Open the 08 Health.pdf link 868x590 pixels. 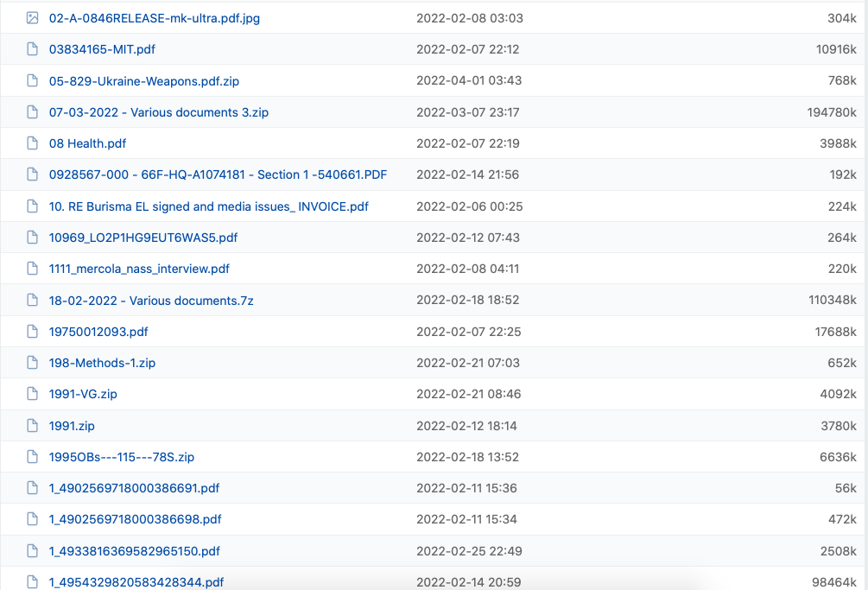point(87,143)
